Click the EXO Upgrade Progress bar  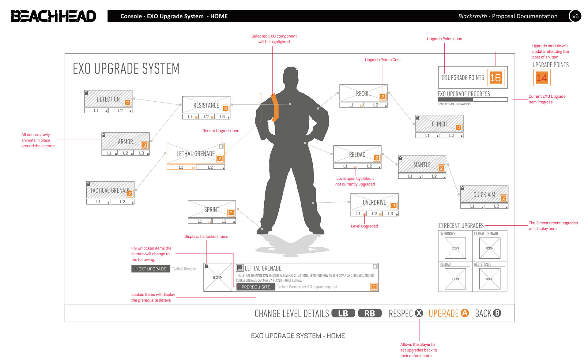coord(472,99)
